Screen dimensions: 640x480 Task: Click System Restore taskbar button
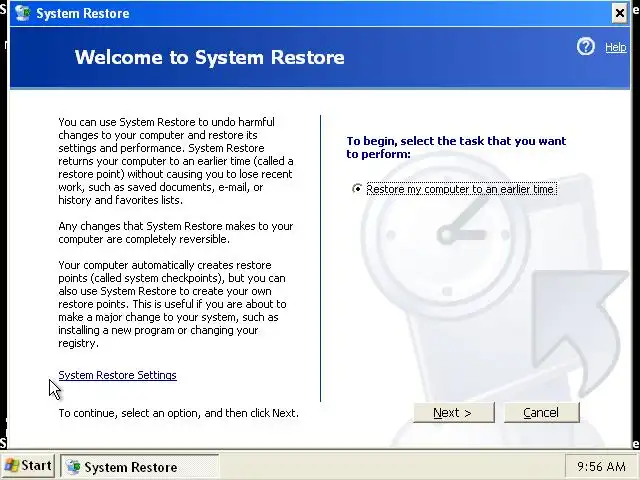(x=140, y=467)
